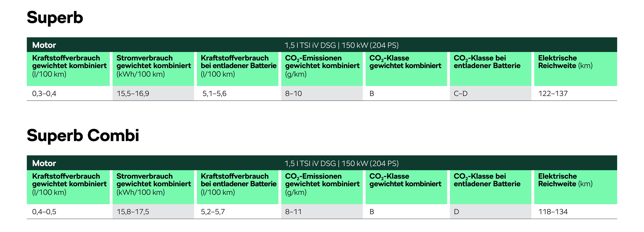Click the 'Motor' label in the Superb Combi table

pyautogui.click(x=44, y=163)
